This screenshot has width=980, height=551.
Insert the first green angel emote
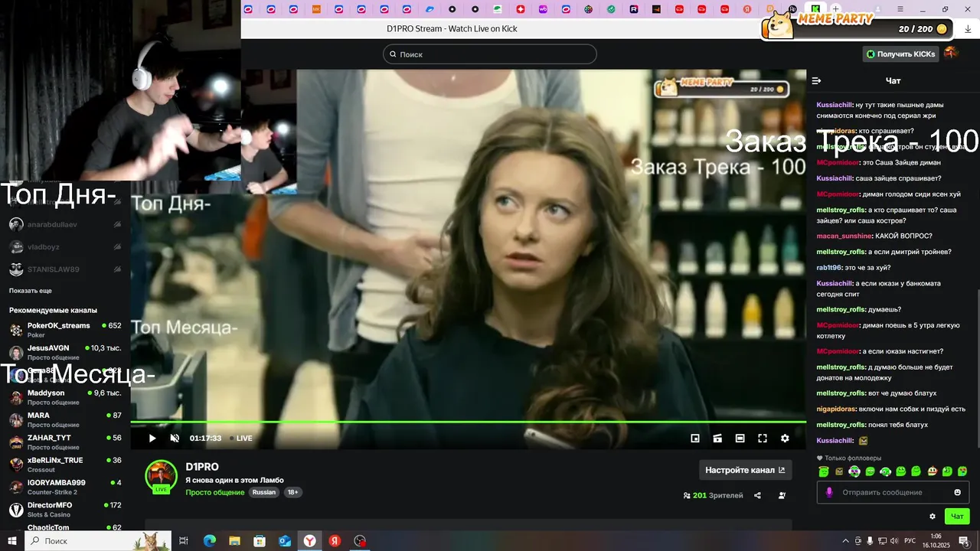[823, 471]
